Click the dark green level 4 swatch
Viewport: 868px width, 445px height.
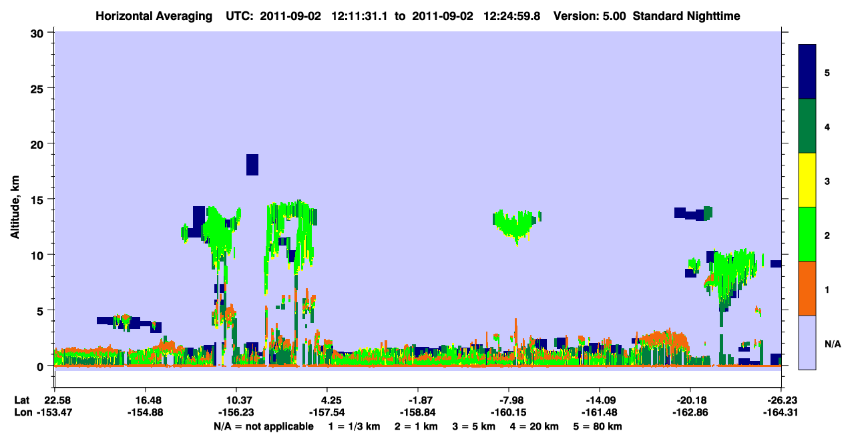click(807, 126)
